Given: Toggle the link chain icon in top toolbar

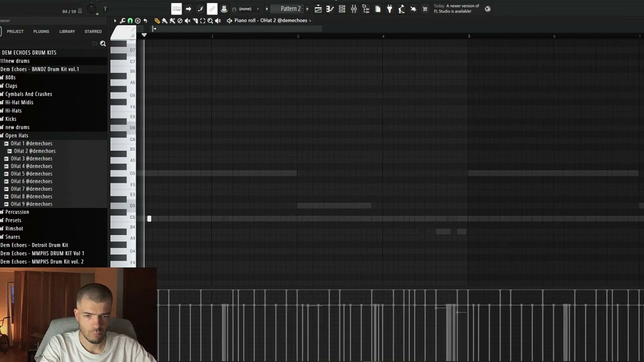Looking at the screenshot, I should pyautogui.click(x=212, y=9).
